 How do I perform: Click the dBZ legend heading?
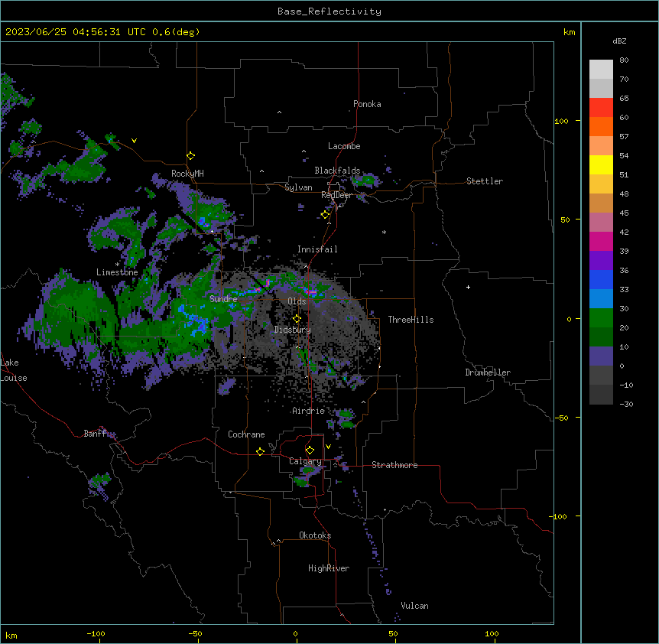coord(619,41)
